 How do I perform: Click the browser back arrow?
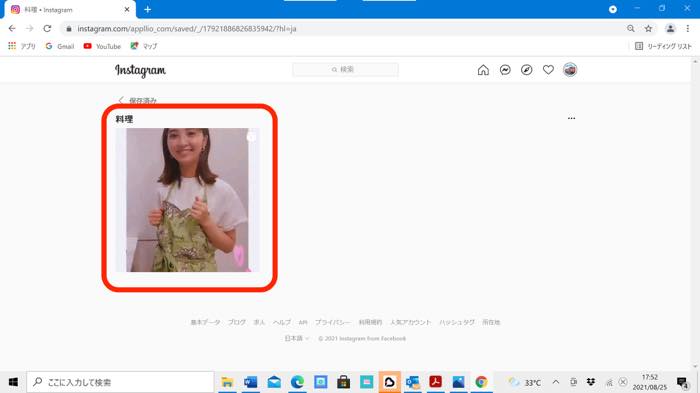[x=12, y=29]
